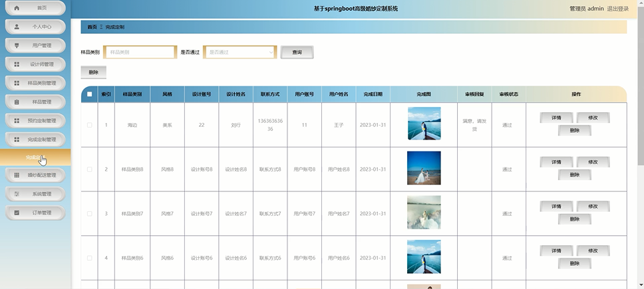Viewport: 644px width, 289px height.
Task: Click 修改 for row 3 样品类别7
Action: (593, 206)
